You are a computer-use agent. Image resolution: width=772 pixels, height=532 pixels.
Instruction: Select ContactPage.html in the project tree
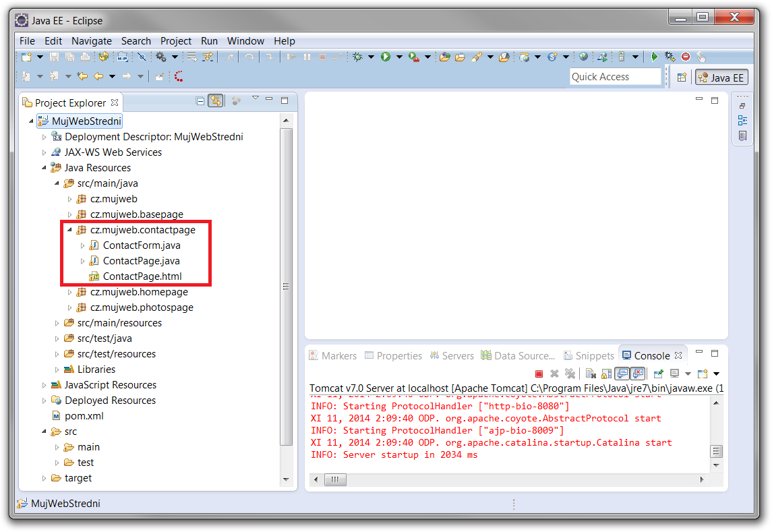tap(142, 276)
